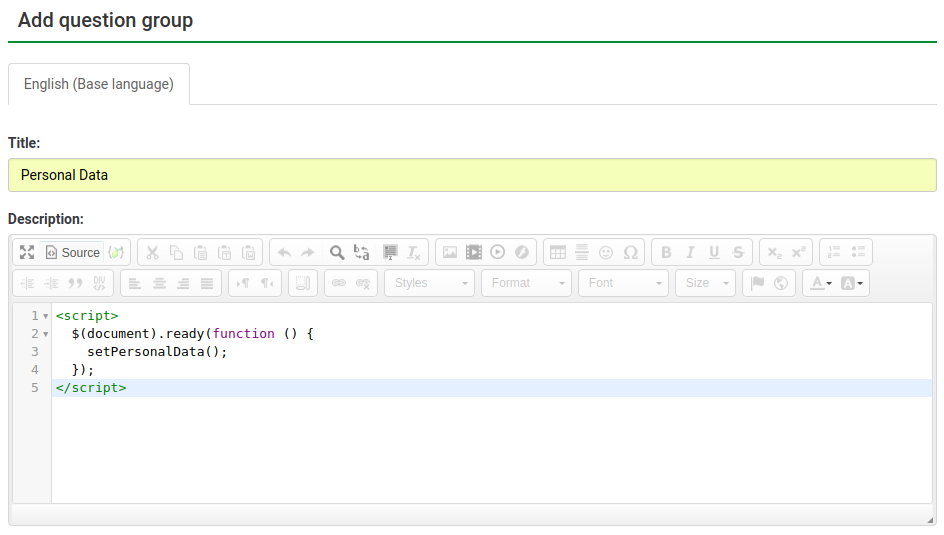The width and height of the screenshot is (944, 535).
Task: Click the Language globe icon
Action: [781, 283]
